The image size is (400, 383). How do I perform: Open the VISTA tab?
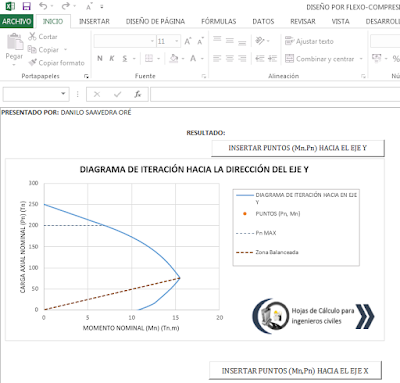(340, 22)
